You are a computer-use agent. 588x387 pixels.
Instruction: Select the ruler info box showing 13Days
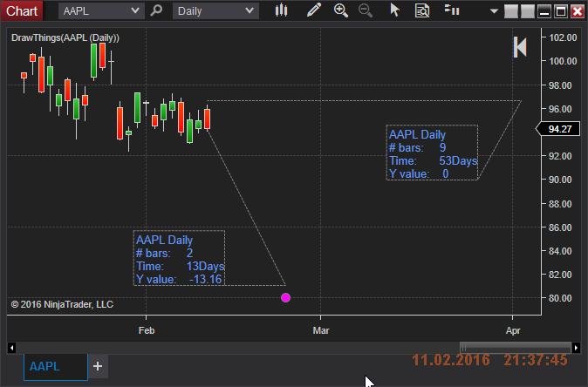(x=179, y=258)
